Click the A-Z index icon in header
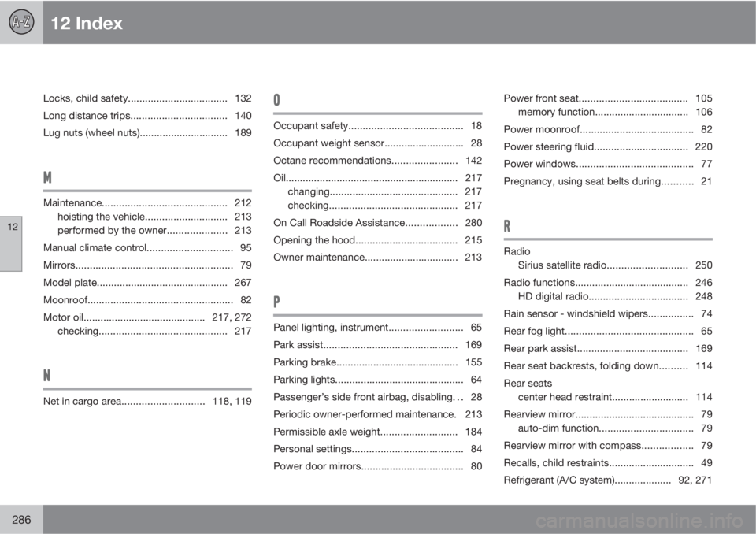The width and height of the screenshot is (756, 534). point(21,22)
